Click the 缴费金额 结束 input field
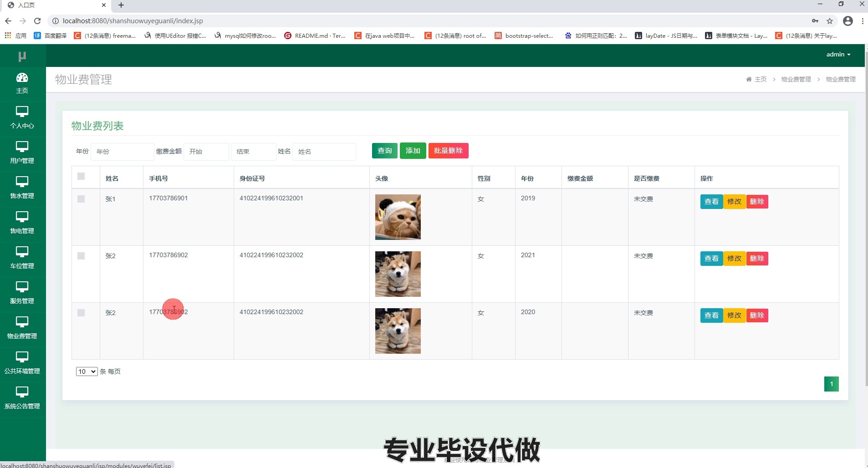 point(254,152)
